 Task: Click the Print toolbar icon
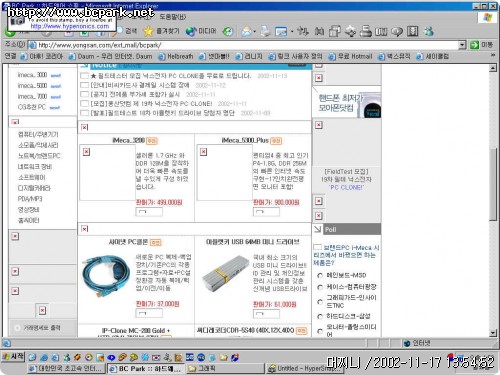click(x=266, y=31)
